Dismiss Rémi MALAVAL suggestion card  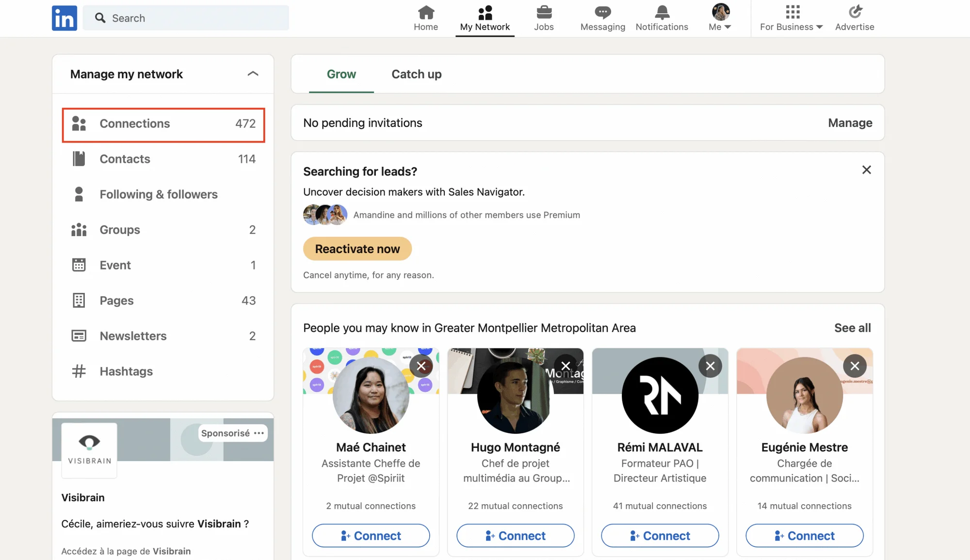point(710,366)
